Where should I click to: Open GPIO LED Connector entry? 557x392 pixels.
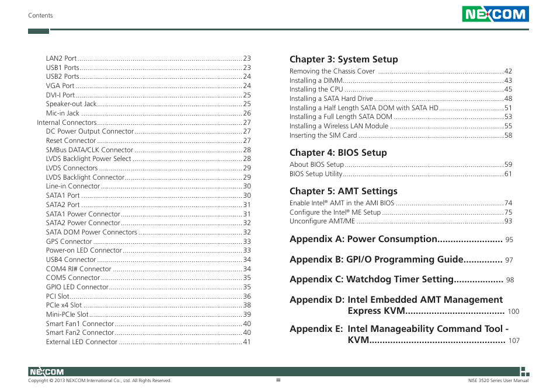click(x=148, y=286)
